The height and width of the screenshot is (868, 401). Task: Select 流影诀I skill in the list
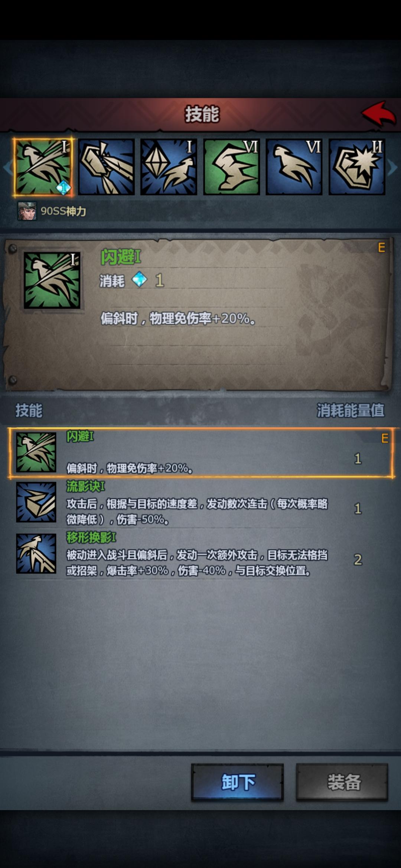tap(200, 503)
